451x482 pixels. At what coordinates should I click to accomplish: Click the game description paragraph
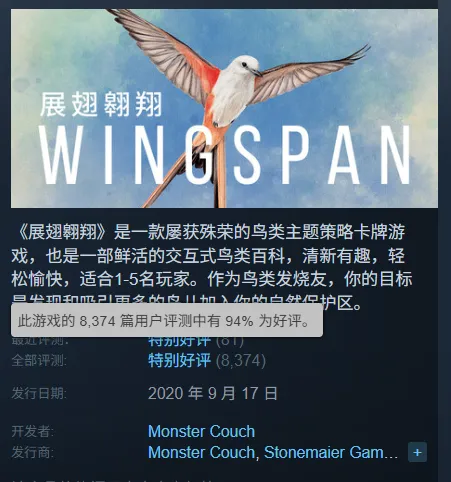(x=212, y=267)
